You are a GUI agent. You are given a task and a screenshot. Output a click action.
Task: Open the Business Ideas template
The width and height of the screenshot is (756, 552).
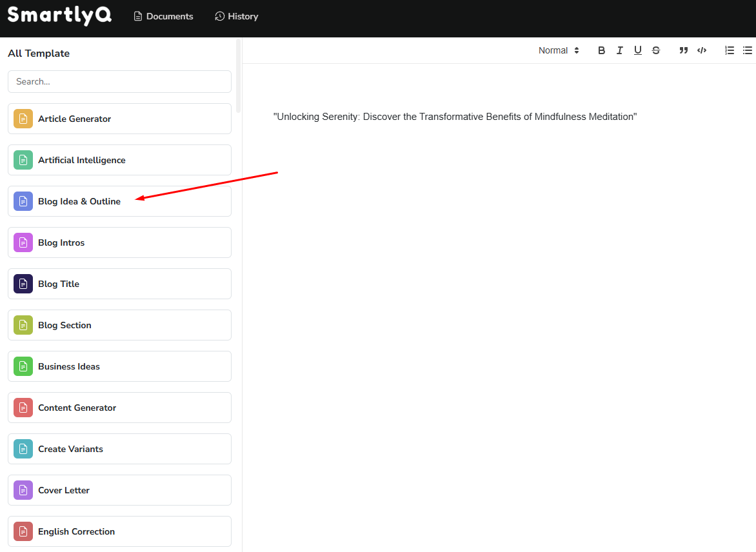(x=119, y=366)
